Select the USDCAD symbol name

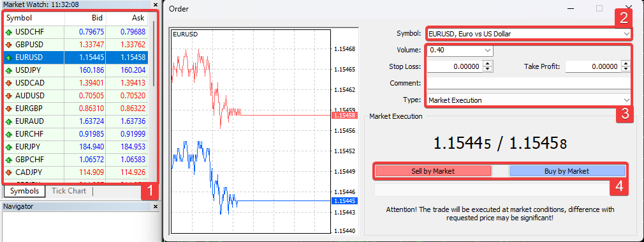pyautogui.click(x=29, y=83)
